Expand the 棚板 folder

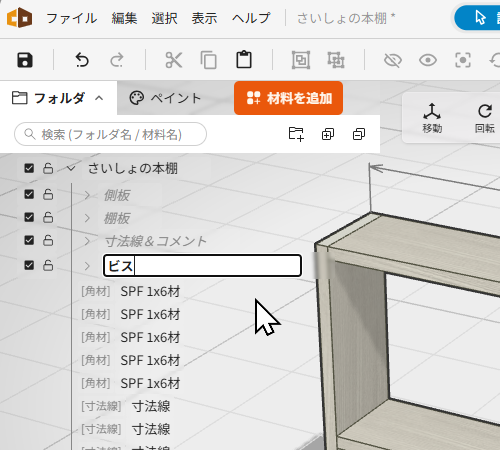(x=87, y=218)
